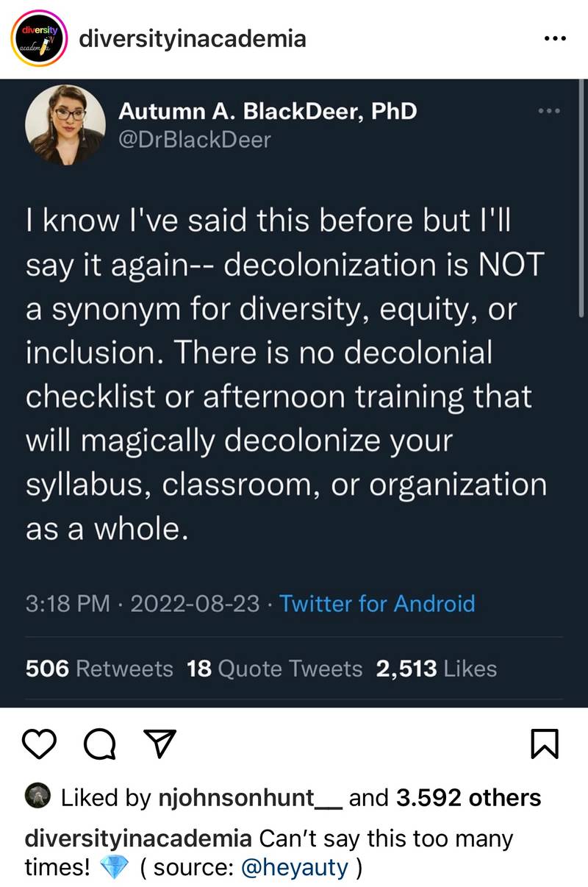
Task: Show the 3.592 others who liked
Action: coord(468,798)
